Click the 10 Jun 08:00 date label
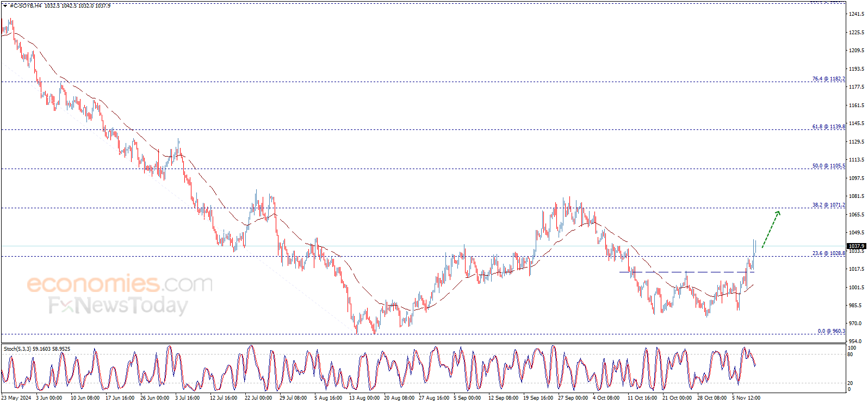 click(x=85, y=398)
